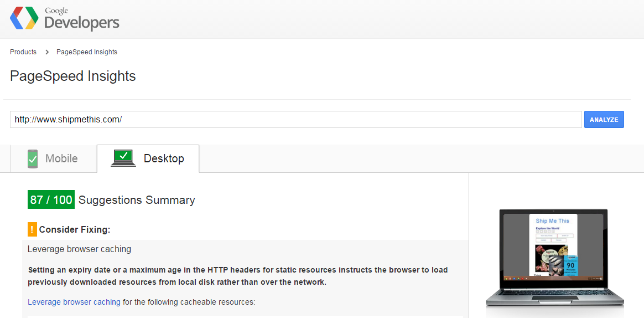The height and width of the screenshot is (318, 644).
Task: Open the Products breadcrumb link
Action: tap(23, 52)
